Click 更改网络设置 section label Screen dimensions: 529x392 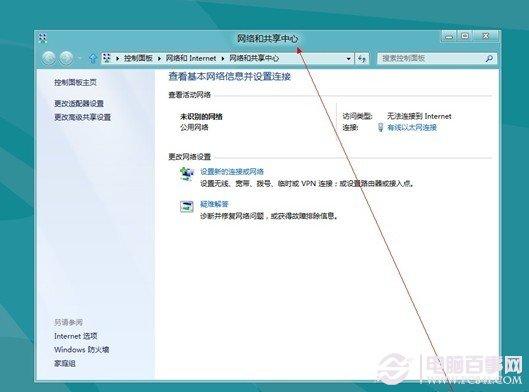coord(190,157)
